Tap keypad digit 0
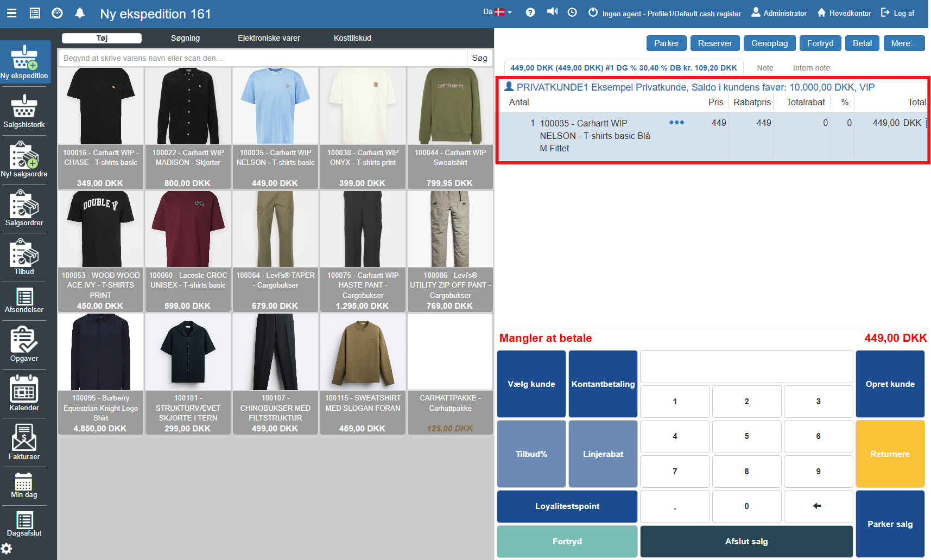 (x=746, y=506)
